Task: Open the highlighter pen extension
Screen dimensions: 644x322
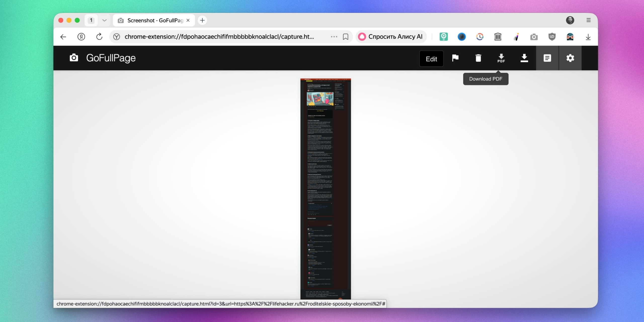Action: click(516, 37)
